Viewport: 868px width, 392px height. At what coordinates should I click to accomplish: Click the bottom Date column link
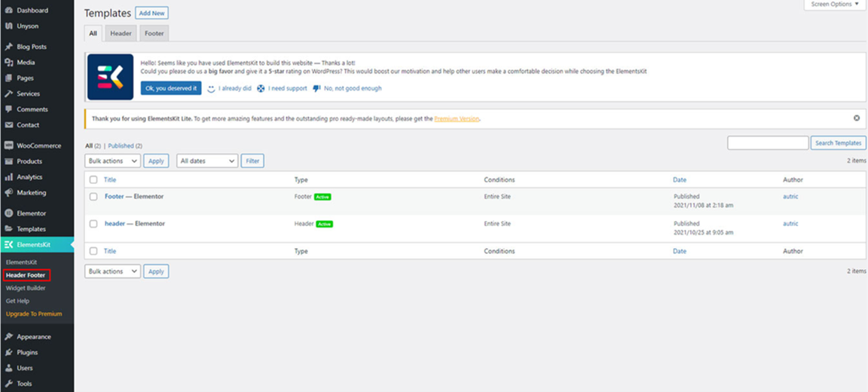pyautogui.click(x=679, y=251)
